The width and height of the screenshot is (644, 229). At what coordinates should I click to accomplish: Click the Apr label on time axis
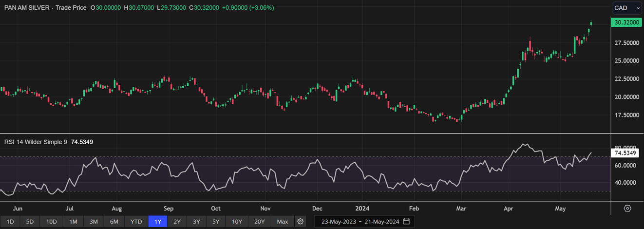pos(508,208)
